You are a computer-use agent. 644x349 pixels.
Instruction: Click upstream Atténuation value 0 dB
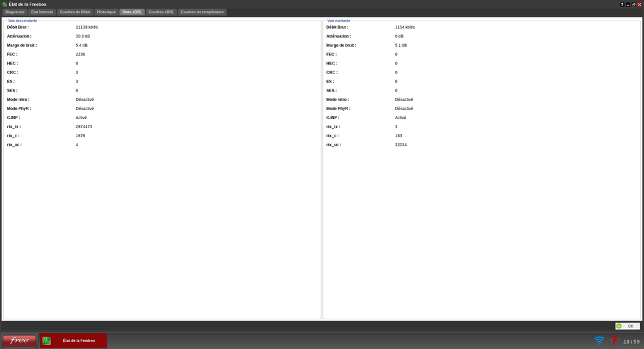point(399,37)
